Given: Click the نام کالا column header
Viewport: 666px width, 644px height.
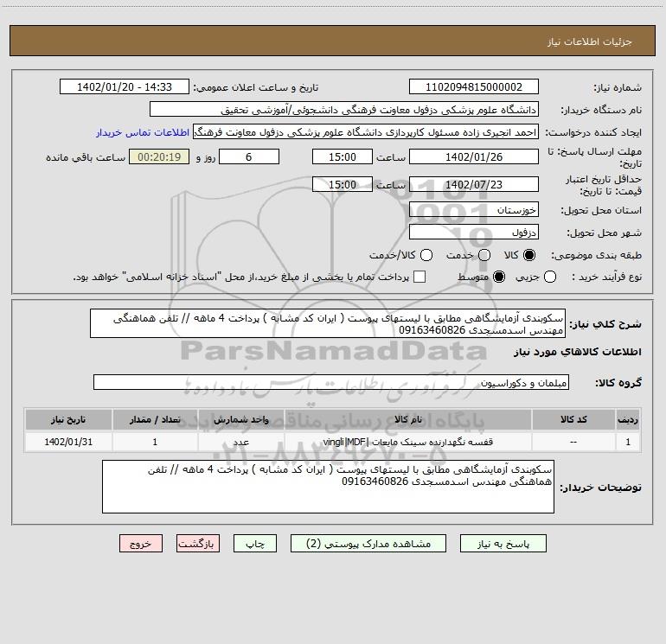Looking at the screenshot, I should 407,419.
